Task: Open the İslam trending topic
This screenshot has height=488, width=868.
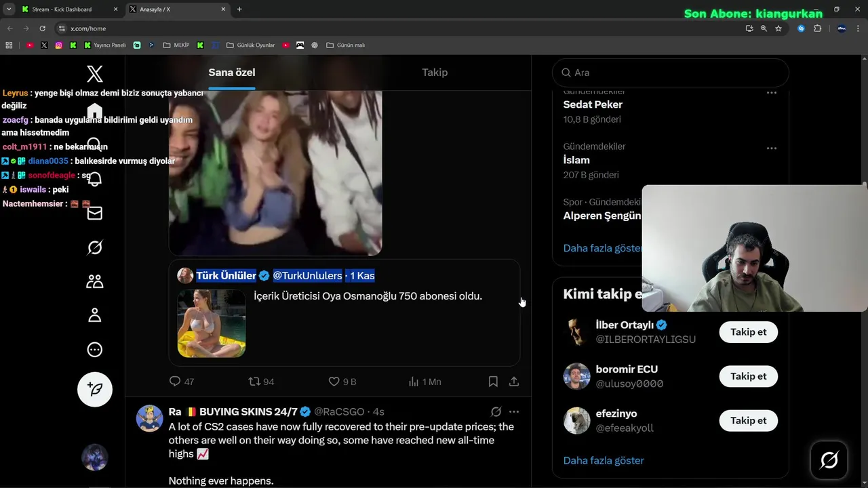Action: (576, 160)
